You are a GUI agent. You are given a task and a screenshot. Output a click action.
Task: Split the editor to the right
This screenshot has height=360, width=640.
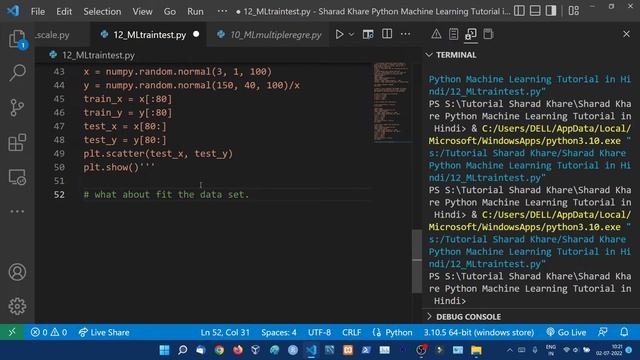(x=387, y=34)
